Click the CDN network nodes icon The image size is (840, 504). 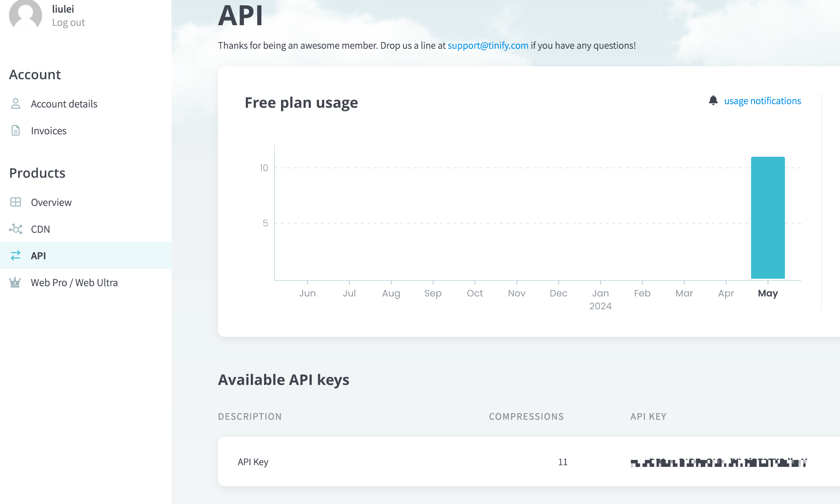click(x=16, y=229)
